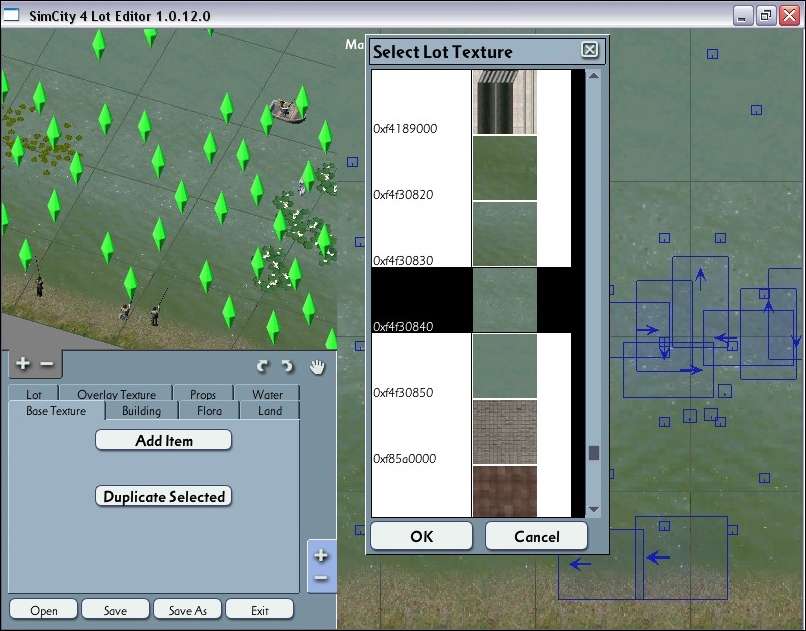
Task: Zoom out the 3D preview with minus icon
Action: [x=47, y=364]
